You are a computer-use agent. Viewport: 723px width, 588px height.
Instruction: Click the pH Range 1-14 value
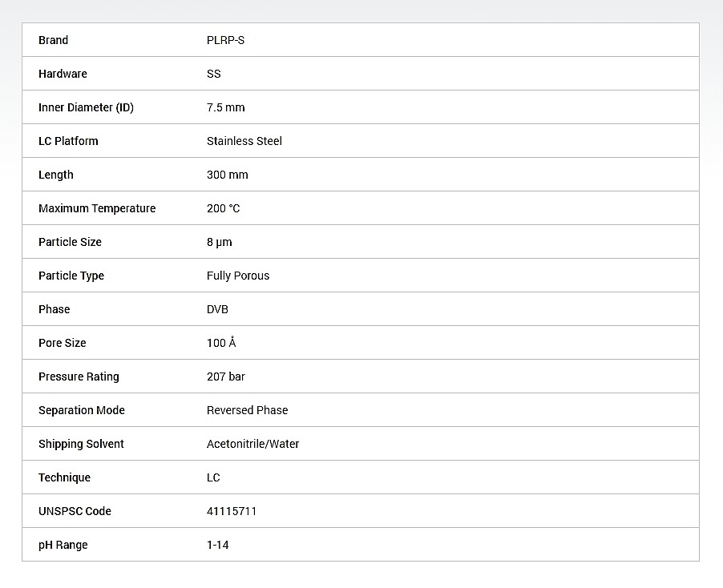tap(218, 545)
